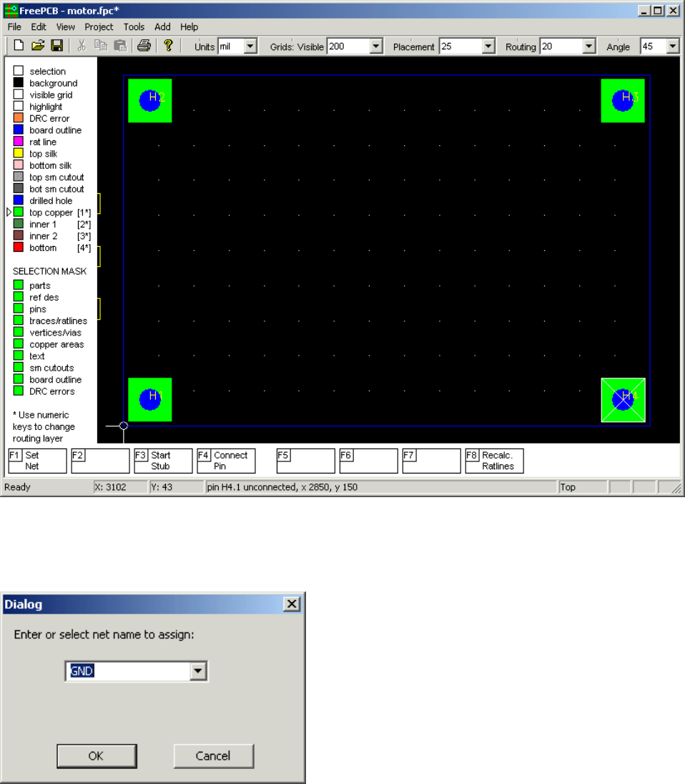
Task: Click the F8 Recalc. Ratlines function button
Action: (x=494, y=461)
